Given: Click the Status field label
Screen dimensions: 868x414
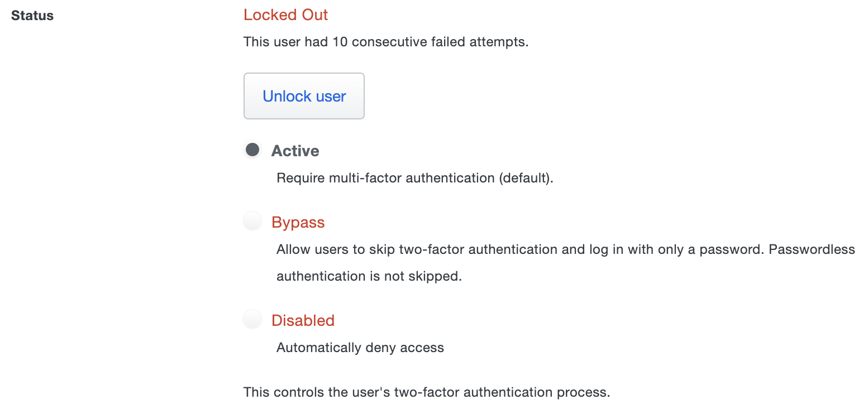Looking at the screenshot, I should click(32, 15).
